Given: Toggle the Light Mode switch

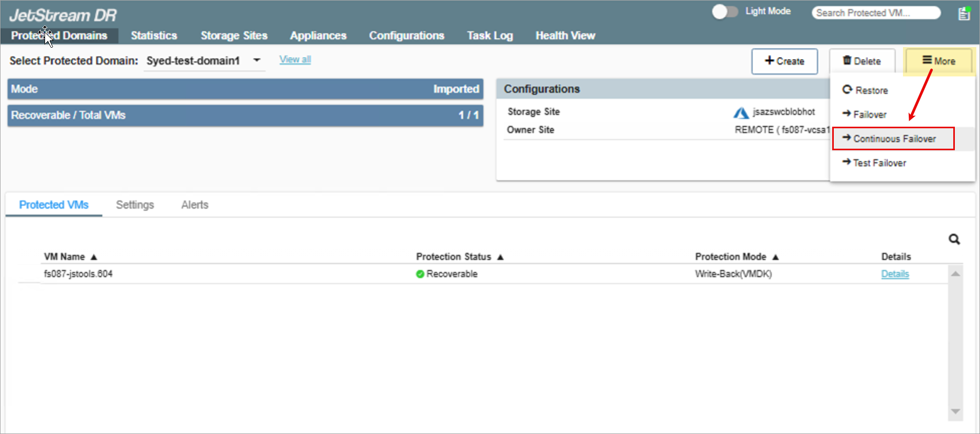Looking at the screenshot, I should point(724,12).
